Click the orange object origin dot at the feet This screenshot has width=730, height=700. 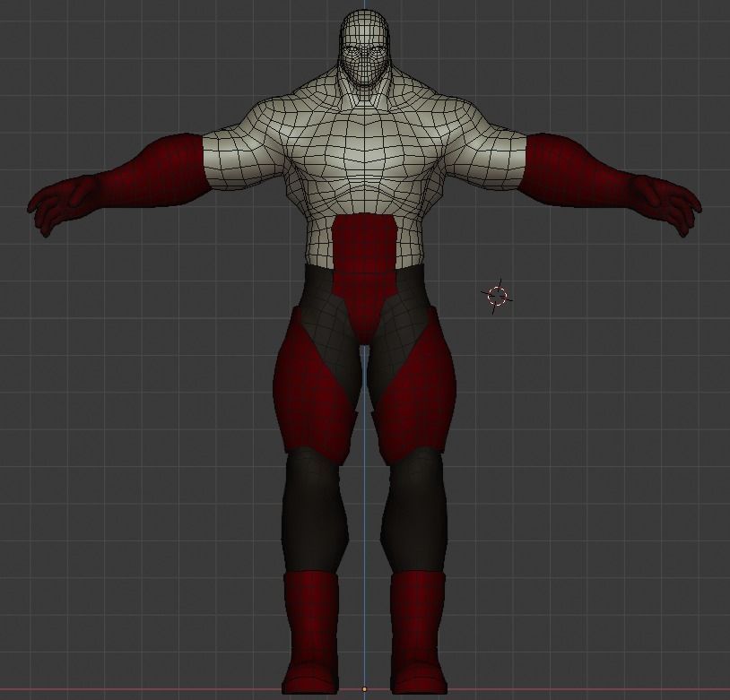[x=364, y=689]
